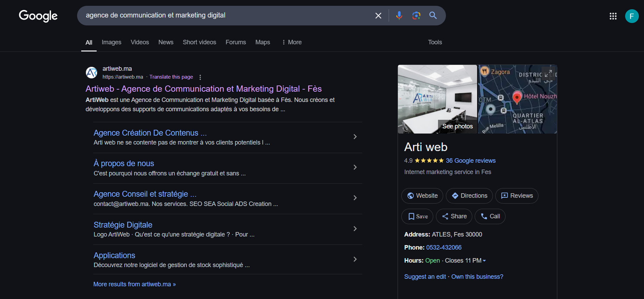Open the À propos de nous sitelink

click(124, 163)
